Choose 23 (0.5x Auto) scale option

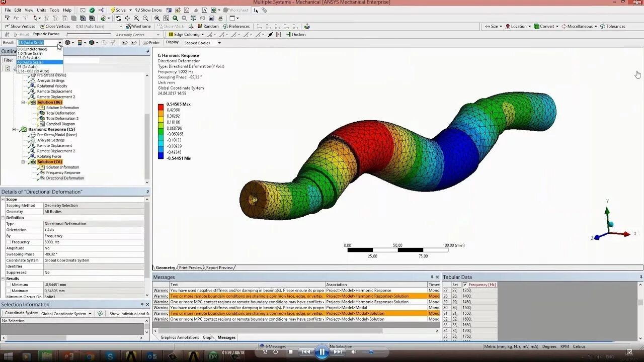[40, 58]
